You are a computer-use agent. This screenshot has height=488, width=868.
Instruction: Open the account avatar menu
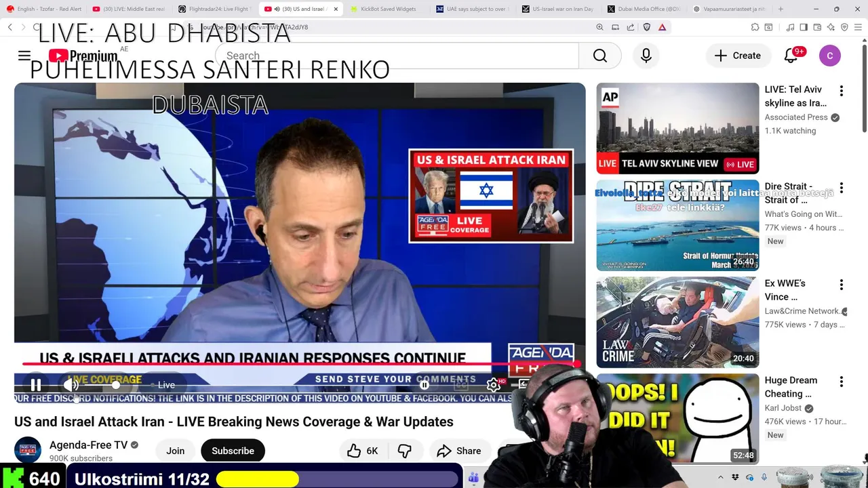[830, 56]
